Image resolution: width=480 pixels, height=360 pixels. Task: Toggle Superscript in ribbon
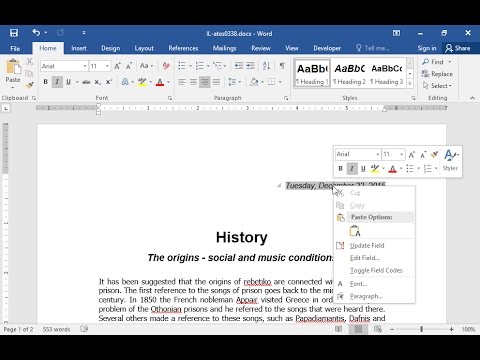point(109,82)
